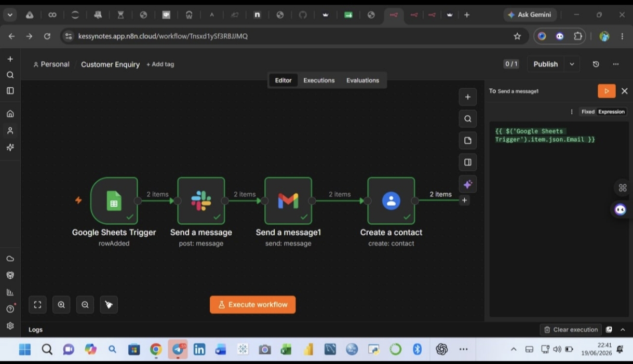
Task: Open the sparkle icon in left sidebar
Action: pyautogui.click(x=10, y=147)
